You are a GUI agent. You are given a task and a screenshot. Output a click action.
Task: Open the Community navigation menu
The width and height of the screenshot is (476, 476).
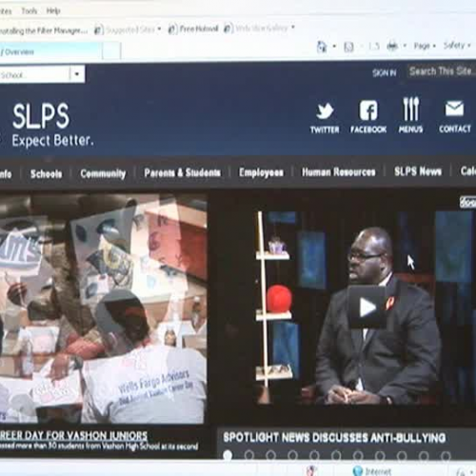pos(103,173)
